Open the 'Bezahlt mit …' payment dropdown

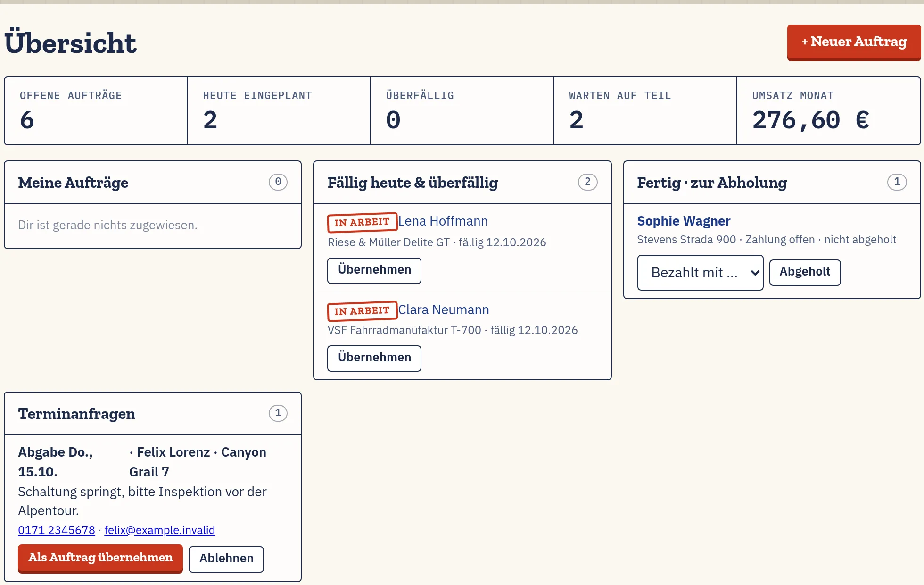click(700, 273)
